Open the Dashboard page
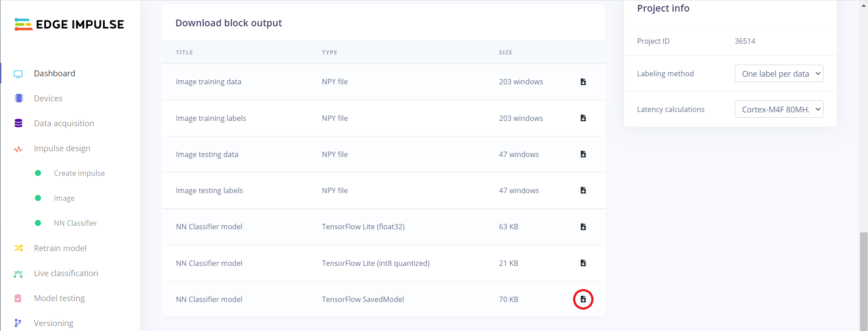The width and height of the screenshot is (868, 331). click(x=54, y=73)
